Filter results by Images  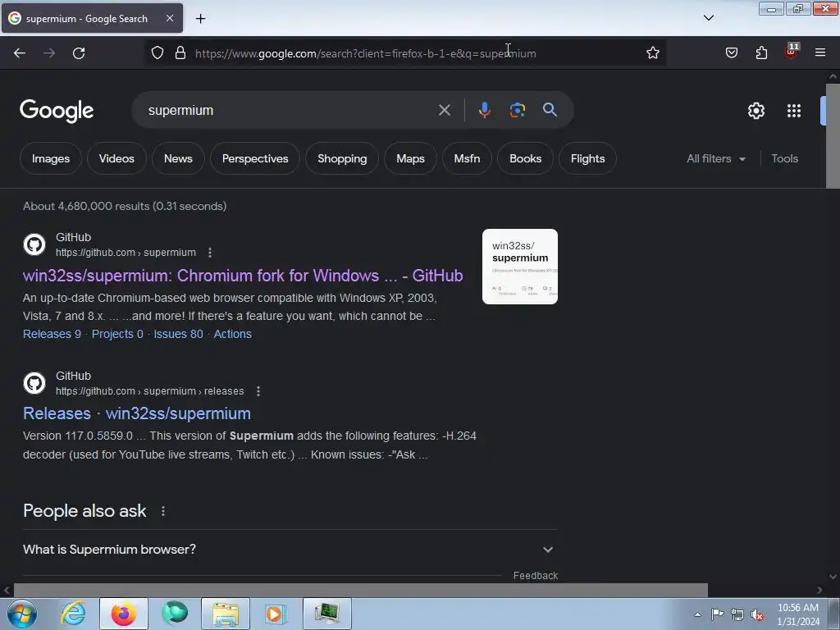(50, 158)
